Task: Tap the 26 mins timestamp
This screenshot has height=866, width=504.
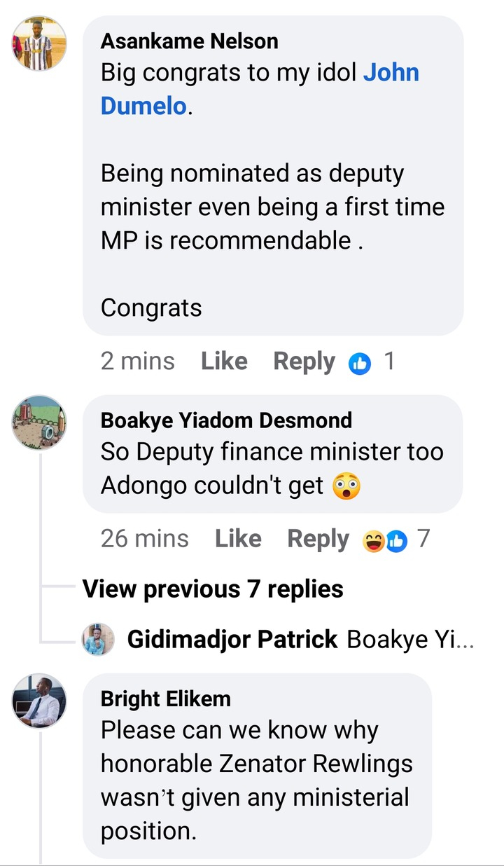Action: point(144,539)
